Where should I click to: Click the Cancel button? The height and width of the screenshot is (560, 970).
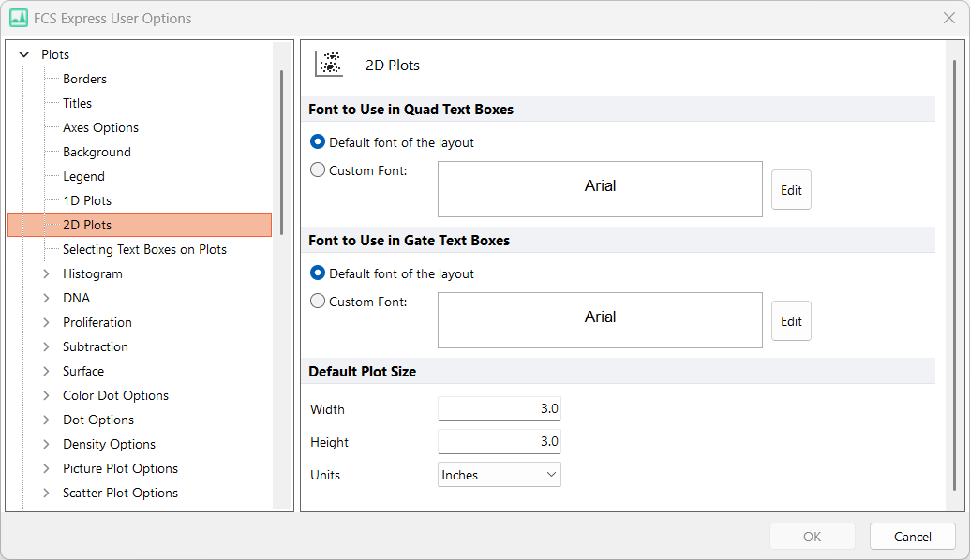point(913,537)
